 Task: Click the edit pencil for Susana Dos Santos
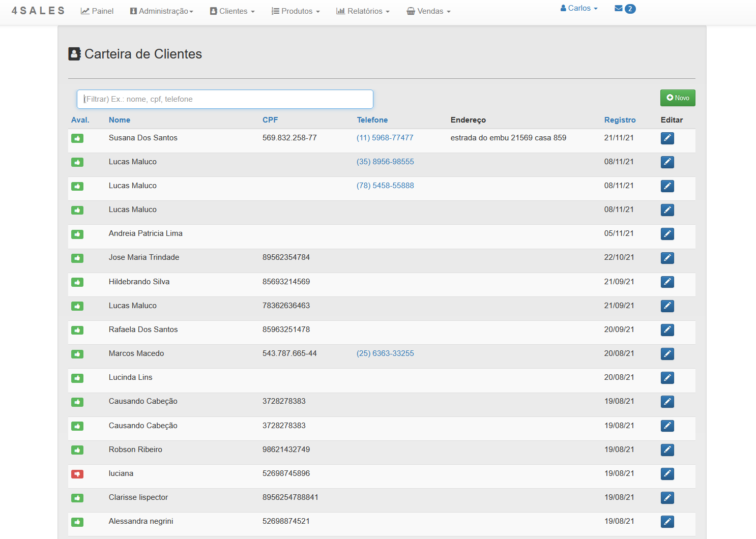pyautogui.click(x=667, y=138)
